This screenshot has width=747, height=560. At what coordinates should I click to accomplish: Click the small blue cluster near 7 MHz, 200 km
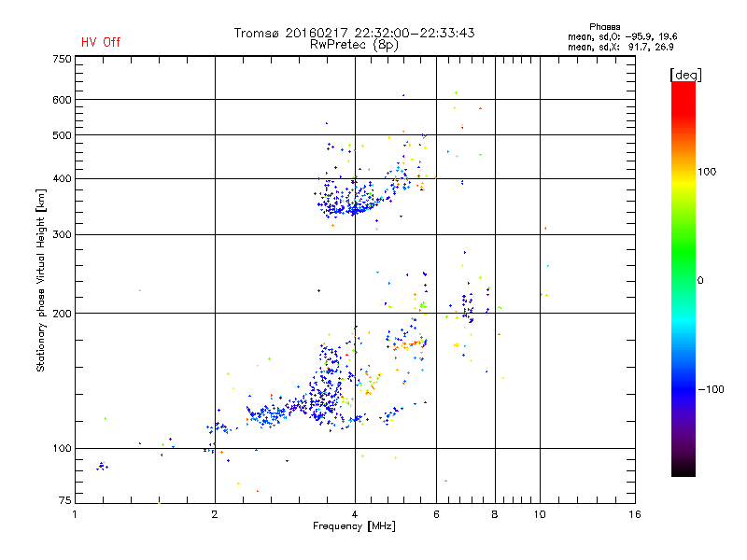point(468,307)
